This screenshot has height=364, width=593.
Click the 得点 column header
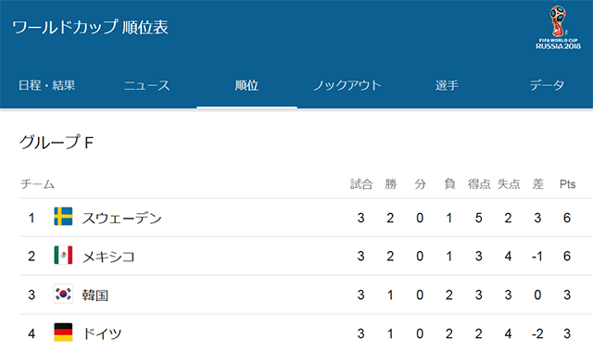tap(479, 184)
